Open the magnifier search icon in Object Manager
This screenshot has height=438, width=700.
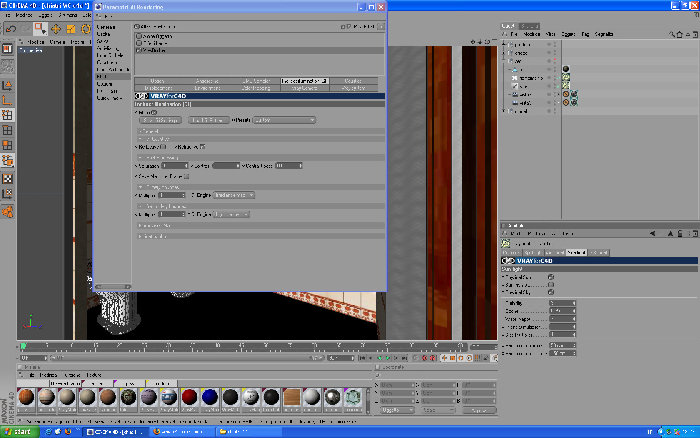coord(671,34)
